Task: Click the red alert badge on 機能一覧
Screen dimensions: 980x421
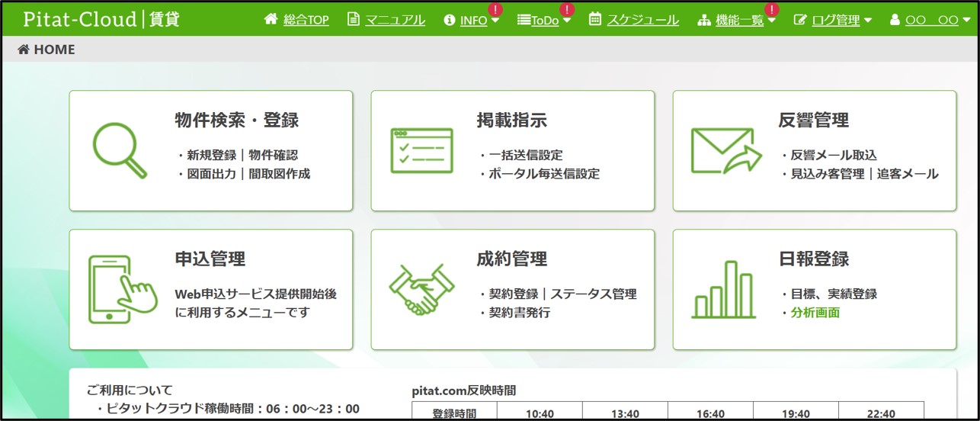Action: (772, 9)
